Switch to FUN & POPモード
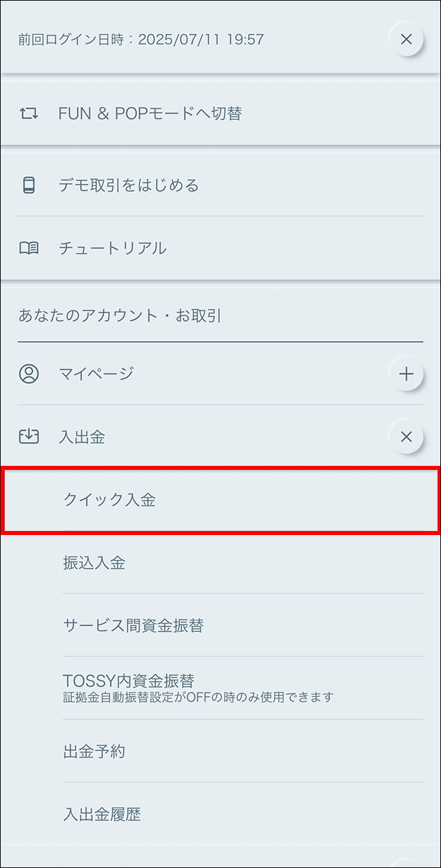441x868 pixels. pyautogui.click(x=150, y=113)
